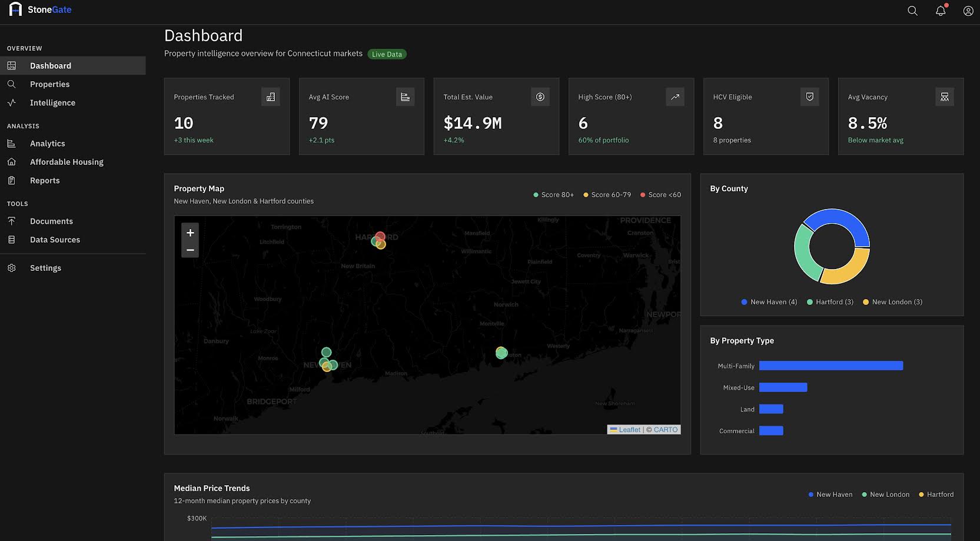Image resolution: width=980 pixels, height=541 pixels.
Task: Click "+3 this week" text
Action: 194,140
